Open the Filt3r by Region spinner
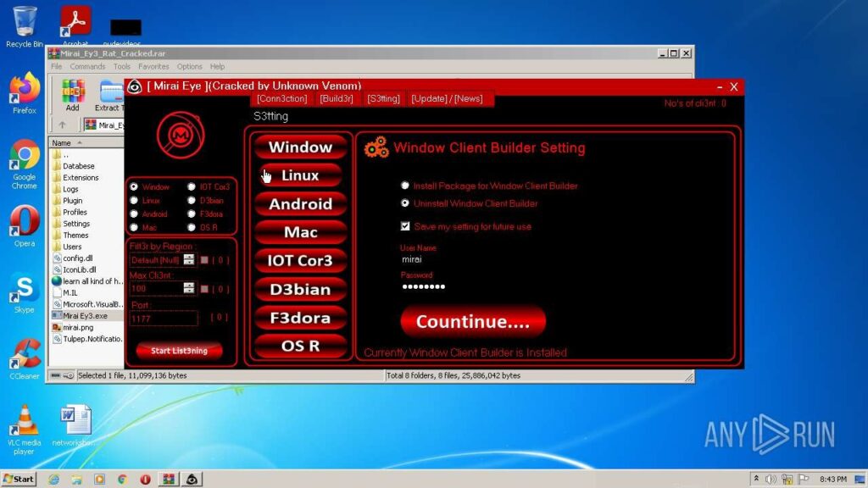The height and width of the screenshot is (488, 868). pos(189,259)
